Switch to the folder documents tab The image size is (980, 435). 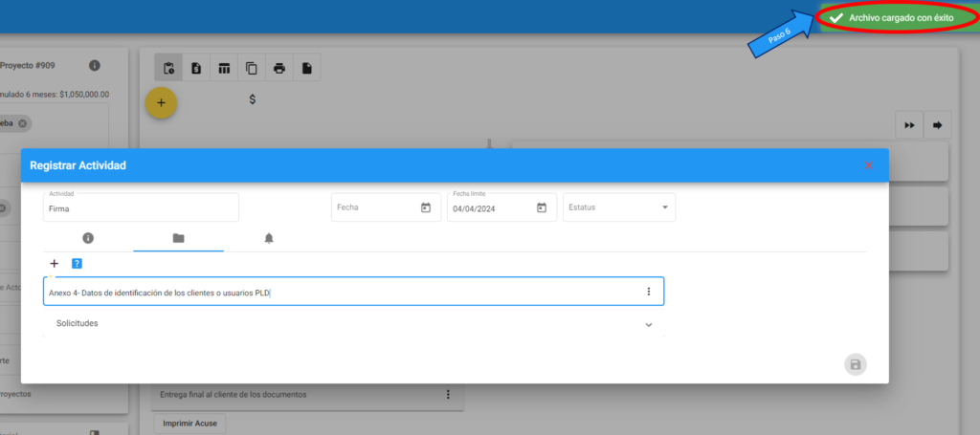tap(179, 238)
